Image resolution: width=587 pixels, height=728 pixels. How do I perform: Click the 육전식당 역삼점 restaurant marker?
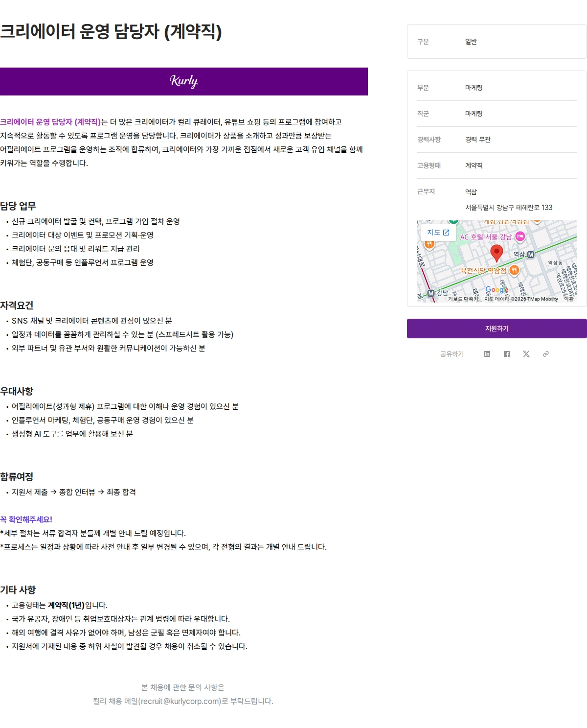pos(514,270)
